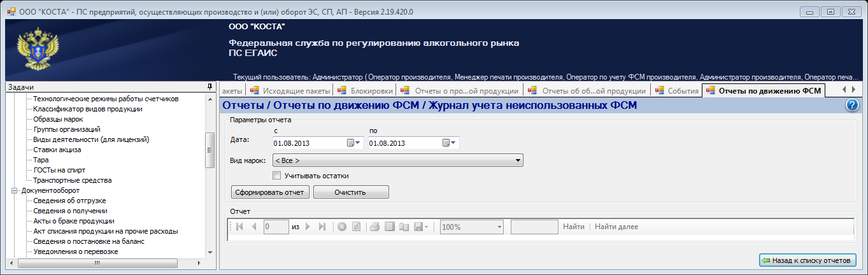This screenshot has height=275, width=868.
Task: Toggle print layout icon
Action: point(389,227)
